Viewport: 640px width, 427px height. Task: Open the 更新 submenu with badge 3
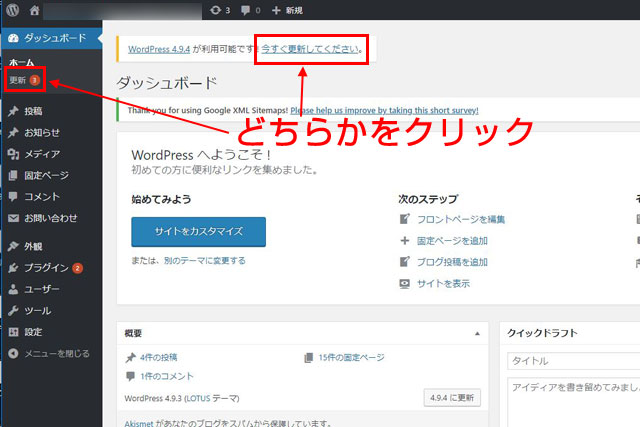[x=24, y=80]
